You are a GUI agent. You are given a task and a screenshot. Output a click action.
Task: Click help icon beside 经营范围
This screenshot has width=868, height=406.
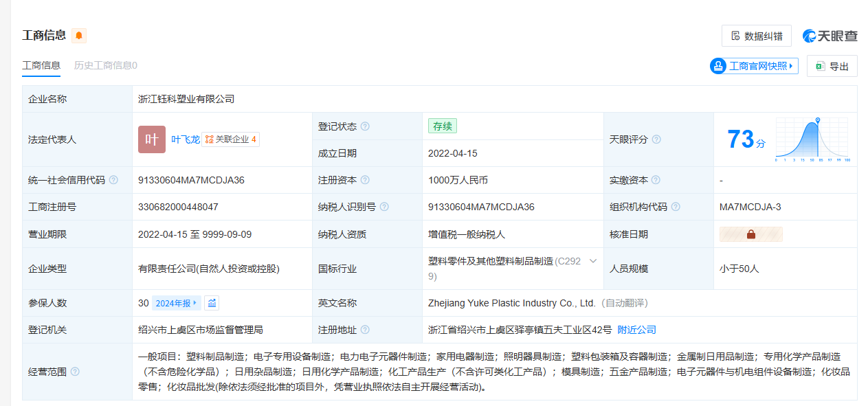(75, 372)
